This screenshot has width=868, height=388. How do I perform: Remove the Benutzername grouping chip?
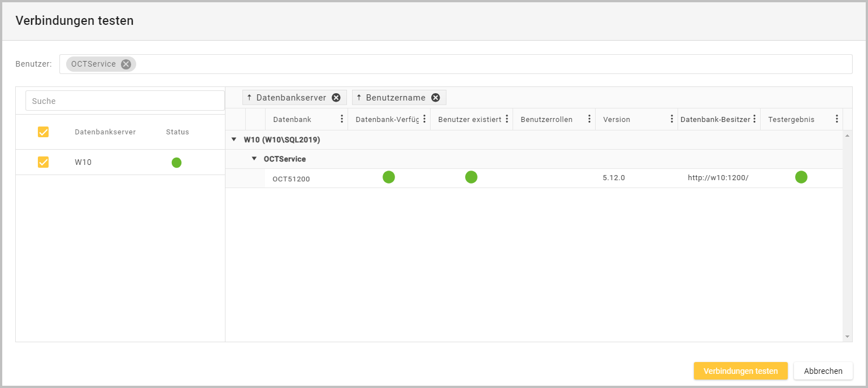[x=435, y=98]
